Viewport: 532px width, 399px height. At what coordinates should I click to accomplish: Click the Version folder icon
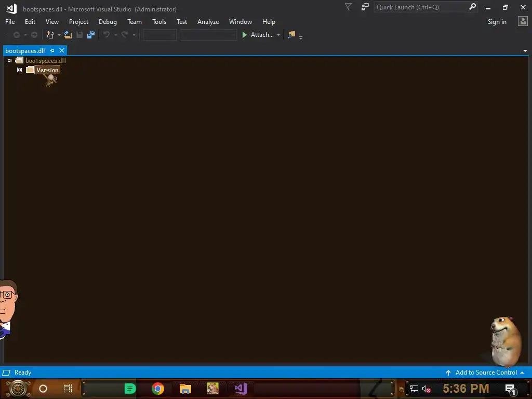click(30, 70)
